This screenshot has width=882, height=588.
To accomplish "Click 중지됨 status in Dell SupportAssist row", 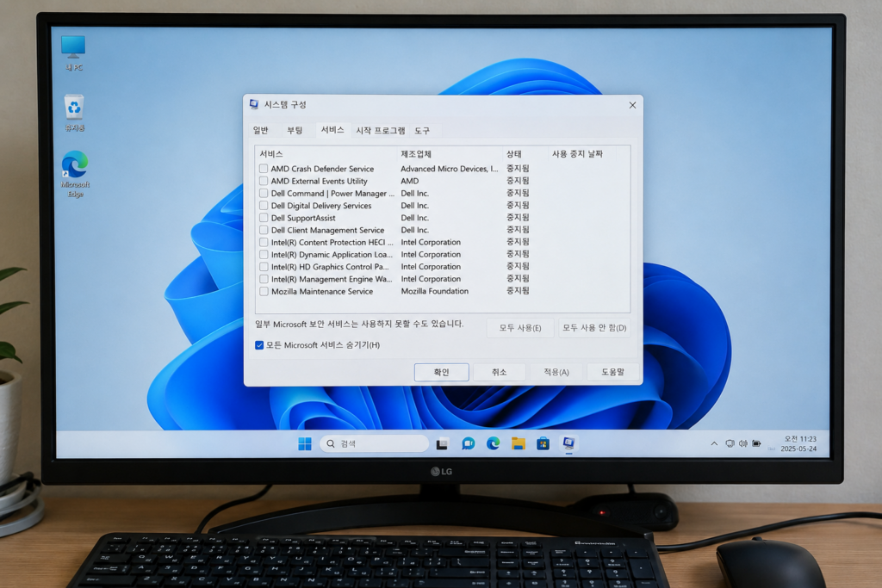I will 518,217.
